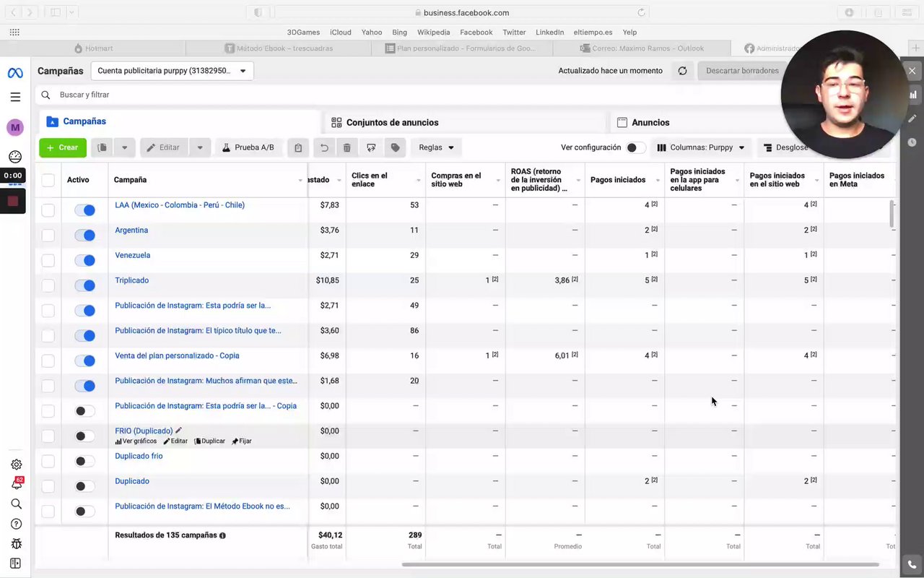
Task: Open notifications bell with 62 badge
Action: tap(16, 484)
